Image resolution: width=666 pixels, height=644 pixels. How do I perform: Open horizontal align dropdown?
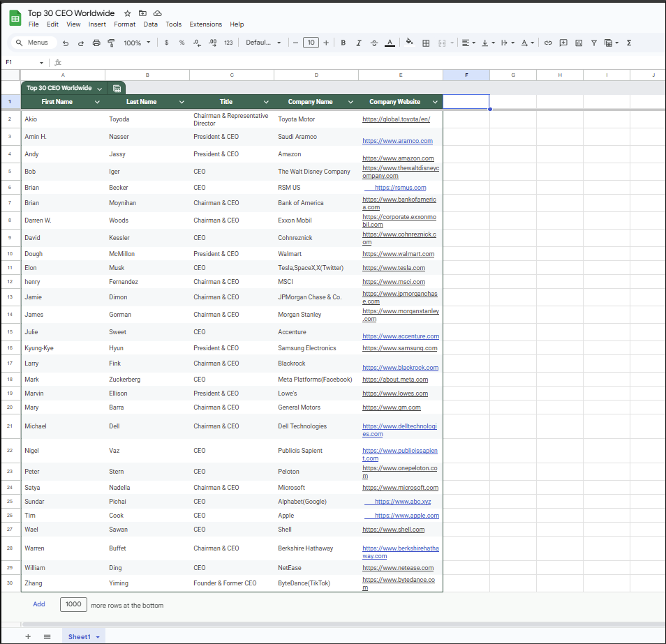point(468,43)
